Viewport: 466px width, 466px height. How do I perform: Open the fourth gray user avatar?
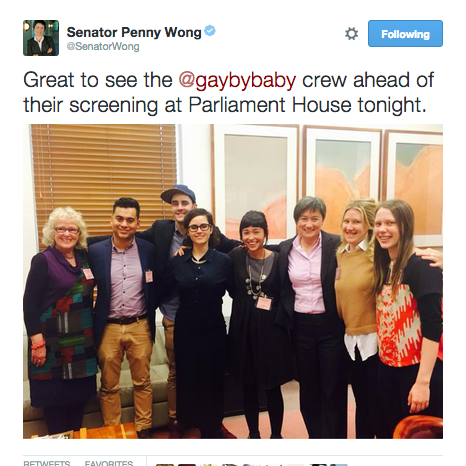click(x=230, y=465)
